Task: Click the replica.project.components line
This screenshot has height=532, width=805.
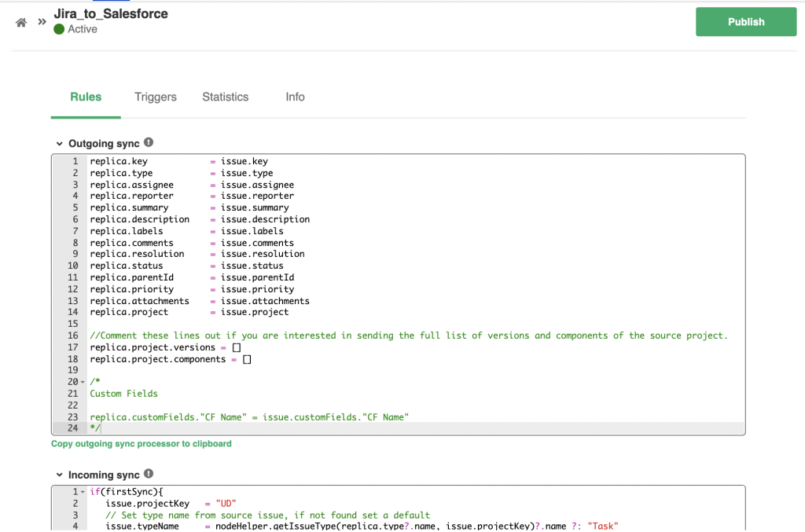Action: tap(171, 359)
